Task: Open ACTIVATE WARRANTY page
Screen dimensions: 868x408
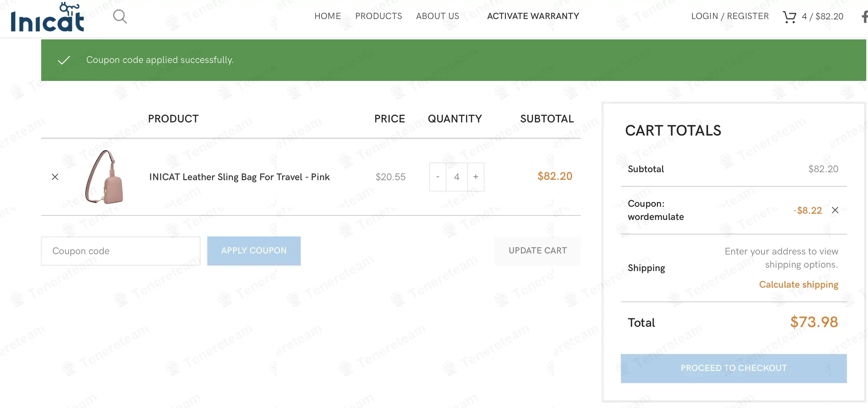Action: click(x=533, y=16)
